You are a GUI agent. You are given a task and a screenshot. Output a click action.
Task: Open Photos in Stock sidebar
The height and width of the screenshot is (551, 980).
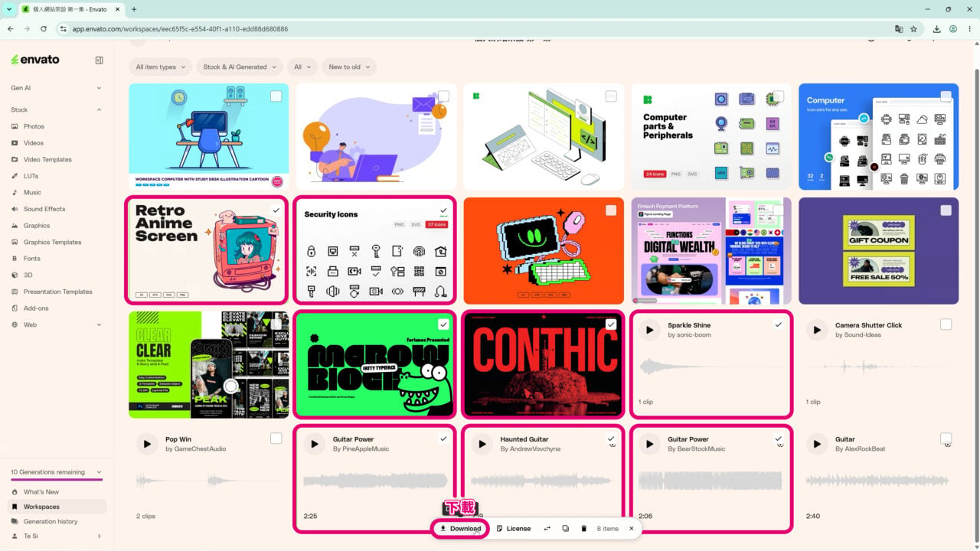tap(34, 126)
